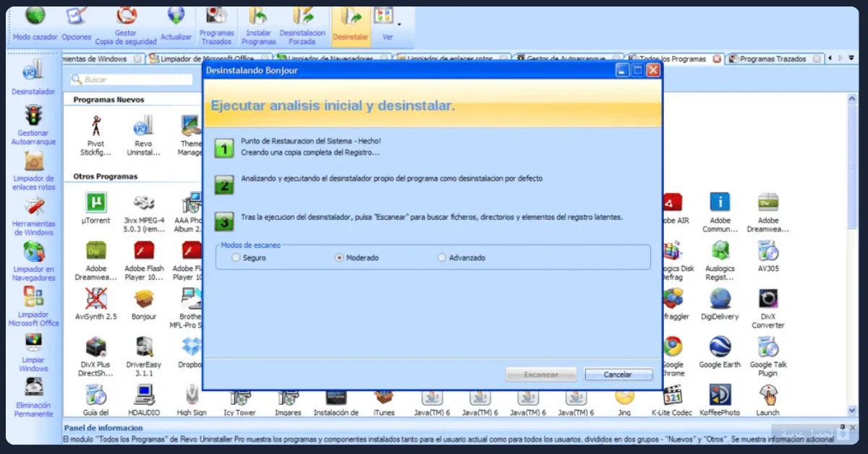The height and width of the screenshot is (454, 868).
Task: Open the sidebar's Limpiador Microsoft Office
Action: tap(33, 307)
